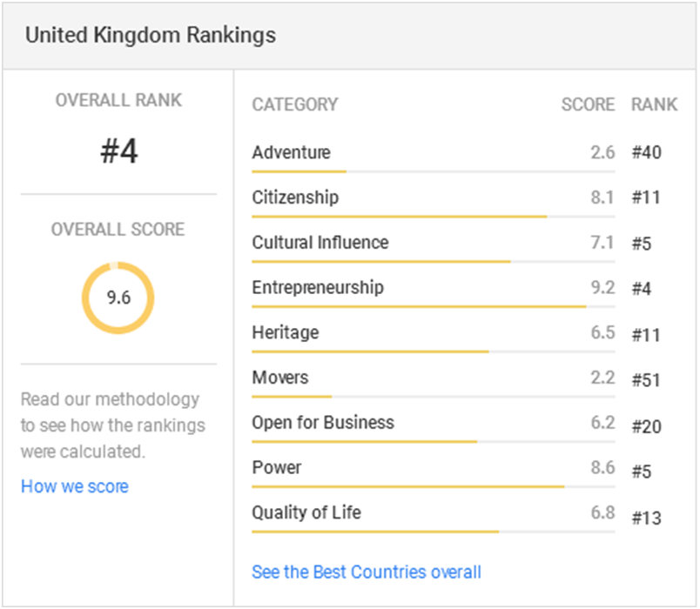Click the RANK column header
The height and width of the screenshot is (609, 700).
pyautogui.click(x=654, y=104)
